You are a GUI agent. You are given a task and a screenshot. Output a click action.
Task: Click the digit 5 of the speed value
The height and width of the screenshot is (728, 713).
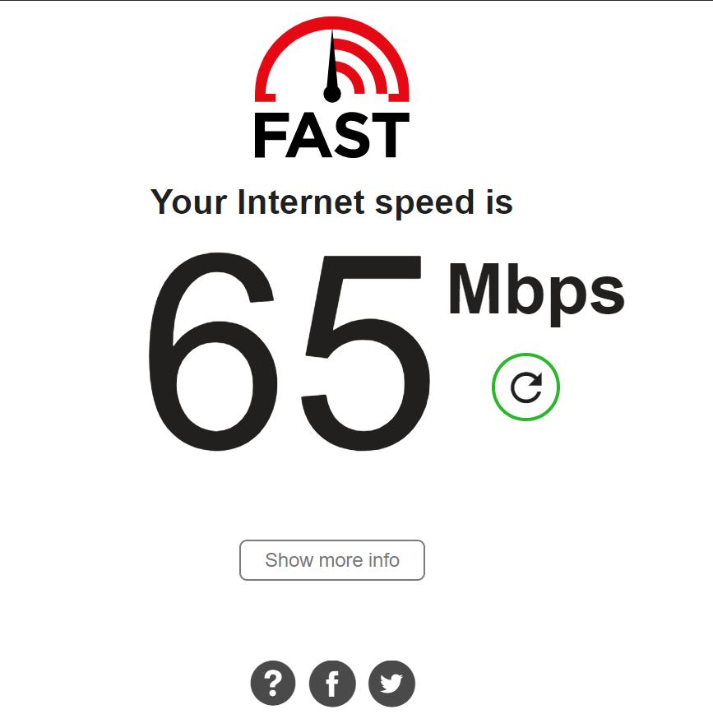pyautogui.click(x=365, y=353)
